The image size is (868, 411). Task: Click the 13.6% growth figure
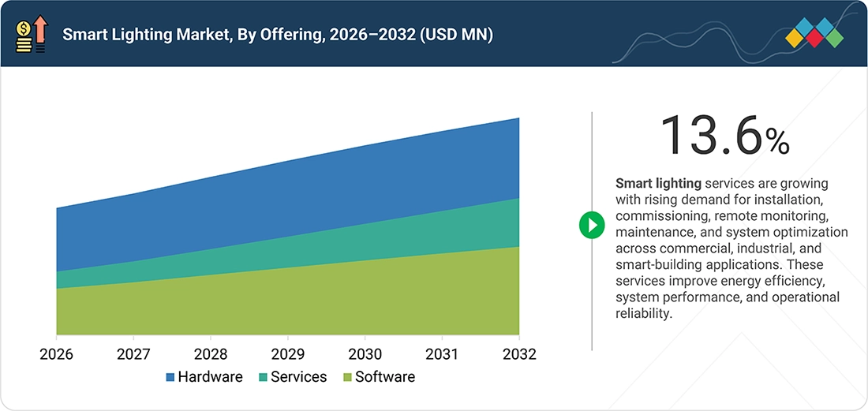coord(724,136)
